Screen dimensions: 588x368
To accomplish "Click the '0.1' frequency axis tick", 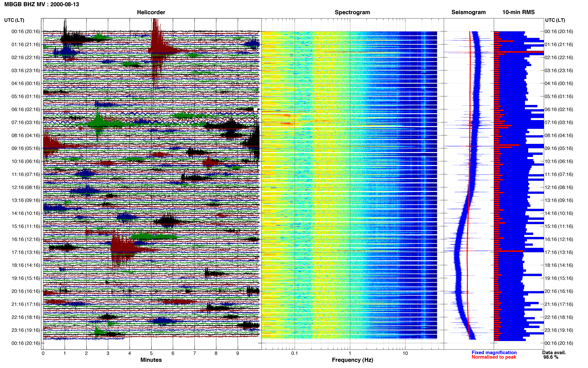I will (x=295, y=353).
